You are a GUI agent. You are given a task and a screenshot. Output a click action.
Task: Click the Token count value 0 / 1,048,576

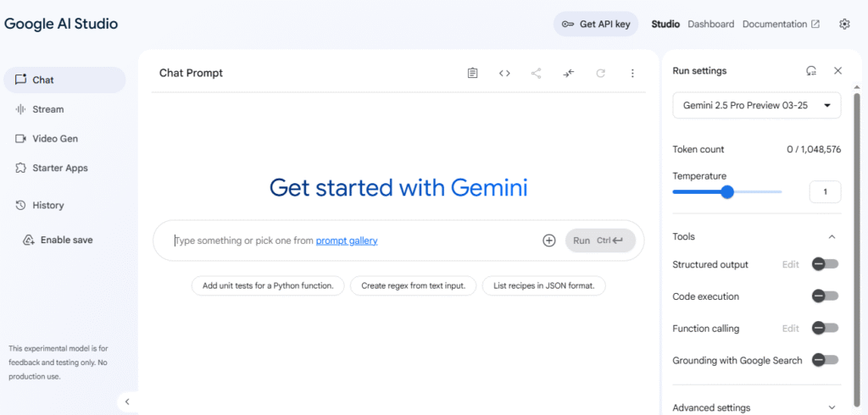814,149
